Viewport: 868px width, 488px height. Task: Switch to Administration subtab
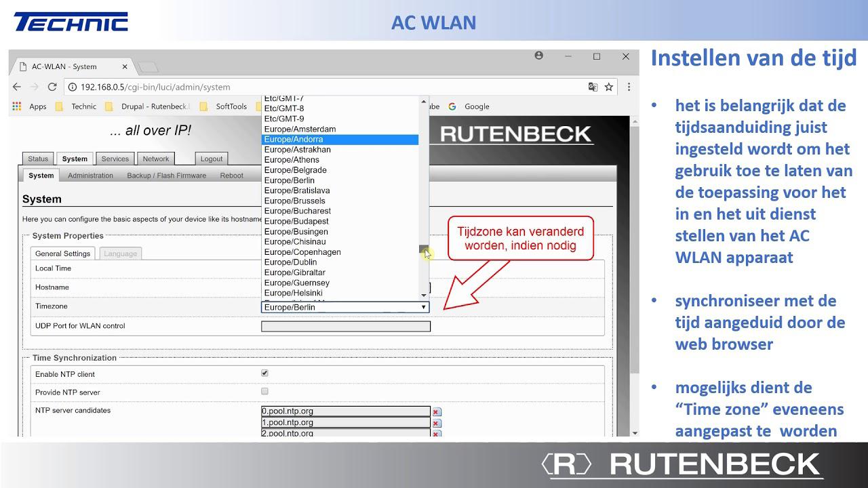point(90,176)
